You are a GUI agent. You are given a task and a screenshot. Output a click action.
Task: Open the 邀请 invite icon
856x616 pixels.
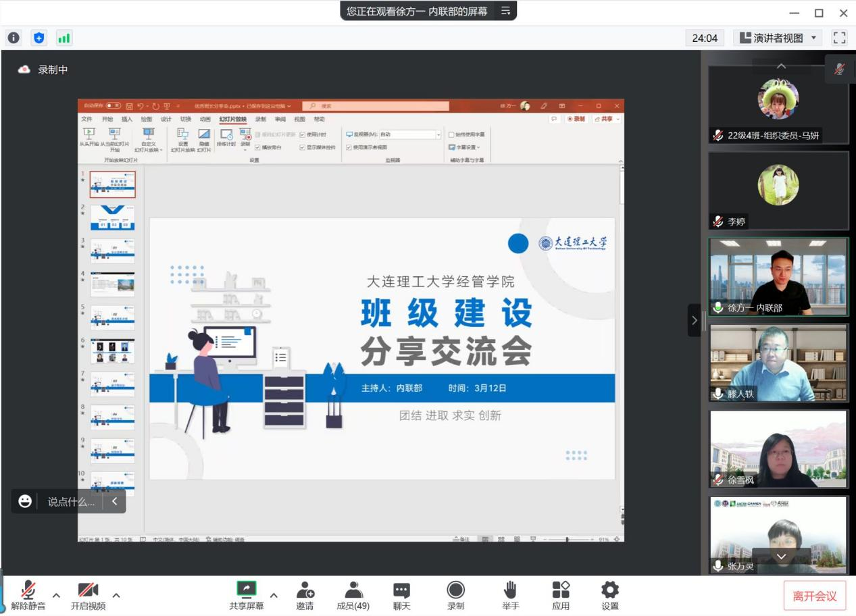click(x=305, y=595)
